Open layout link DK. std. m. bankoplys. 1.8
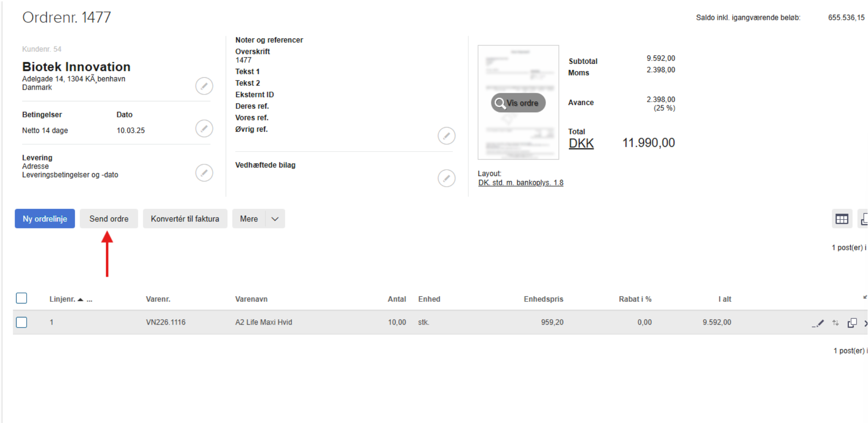The height and width of the screenshot is (423, 868). pyautogui.click(x=521, y=183)
